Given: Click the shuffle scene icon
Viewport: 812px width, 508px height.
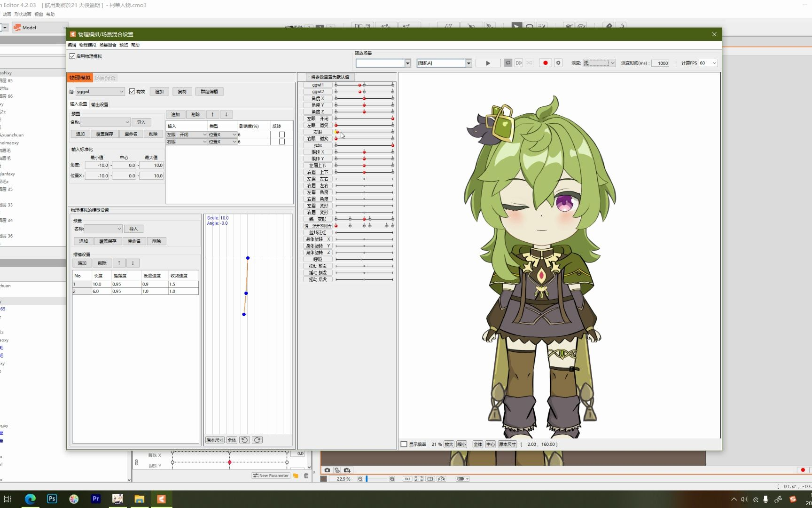Looking at the screenshot, I should pyautogui.click(x=530, y=63).
